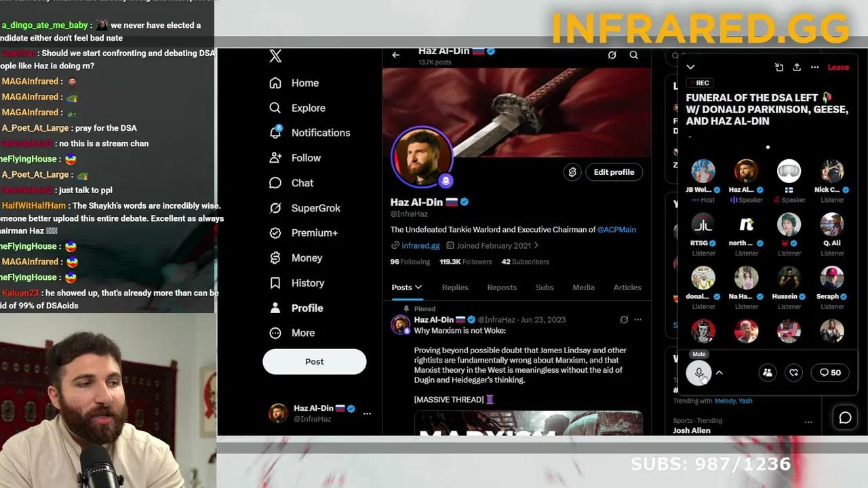Click the @ACPMain mention in the bio
The height and width of the screenshot is (488, 868).
616,230
